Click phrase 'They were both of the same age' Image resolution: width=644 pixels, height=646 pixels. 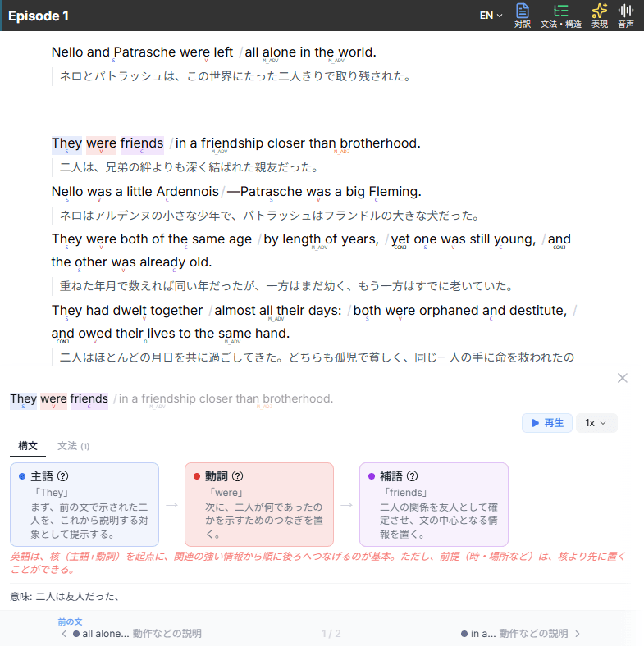(152, 239)
